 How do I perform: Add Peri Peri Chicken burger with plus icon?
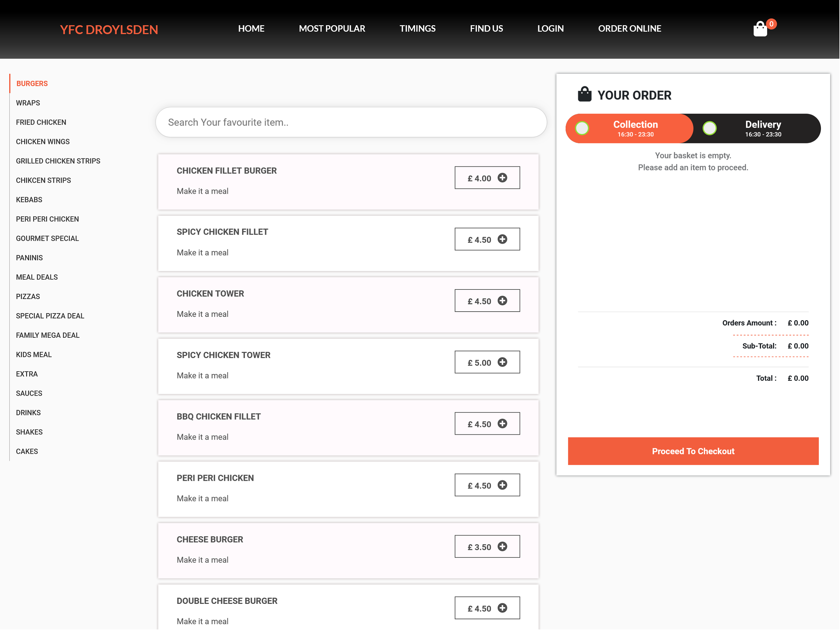(502, 485)
